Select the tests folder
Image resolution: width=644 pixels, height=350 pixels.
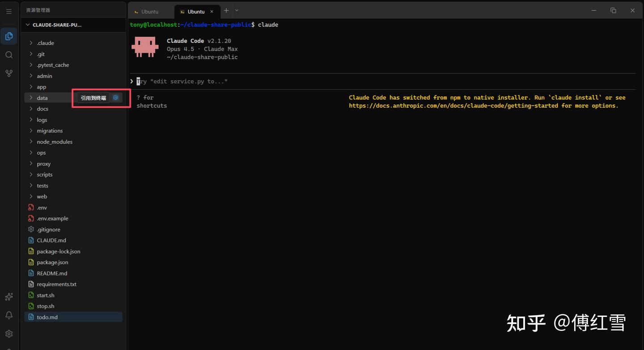pyautogui.click(x=73, y=186)
